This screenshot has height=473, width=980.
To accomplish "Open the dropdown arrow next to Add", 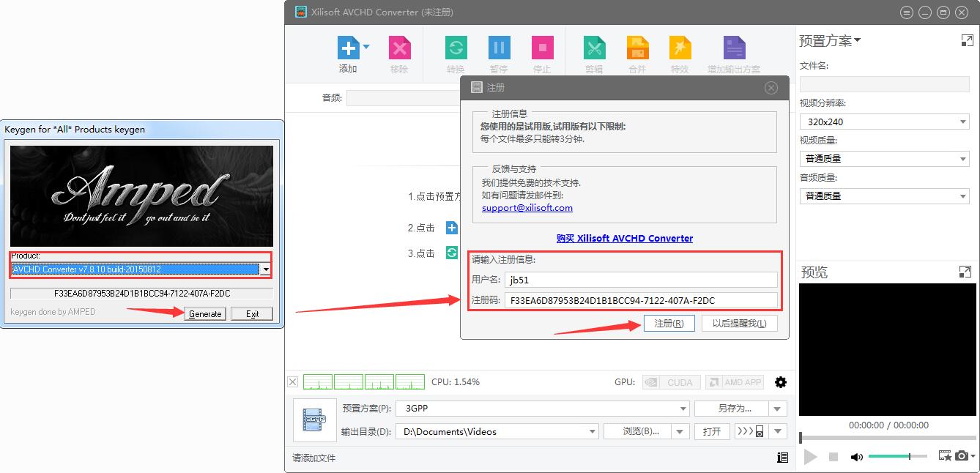I will coord(366,47).
